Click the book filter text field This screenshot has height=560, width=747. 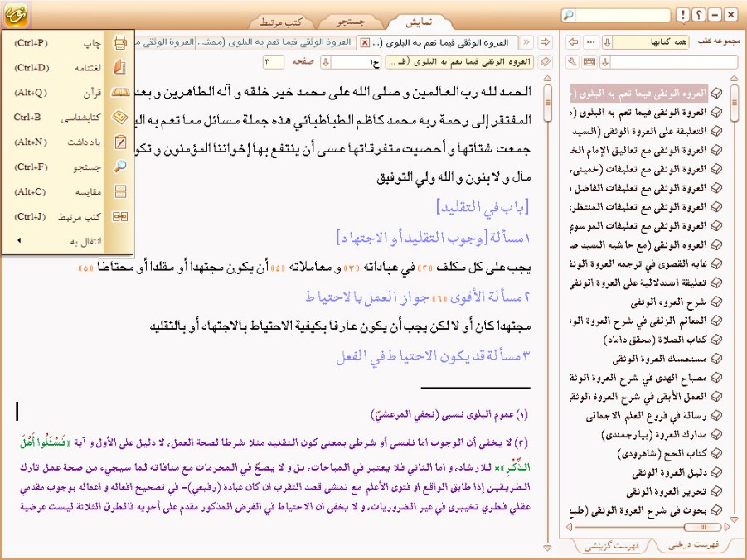[674, 62]
